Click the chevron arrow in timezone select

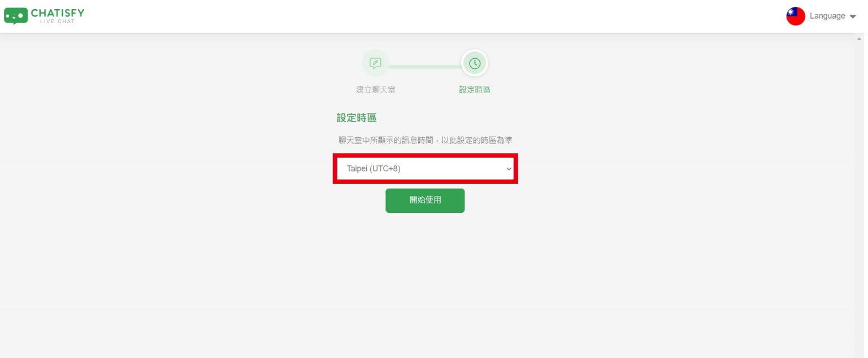tap(509, 168)
